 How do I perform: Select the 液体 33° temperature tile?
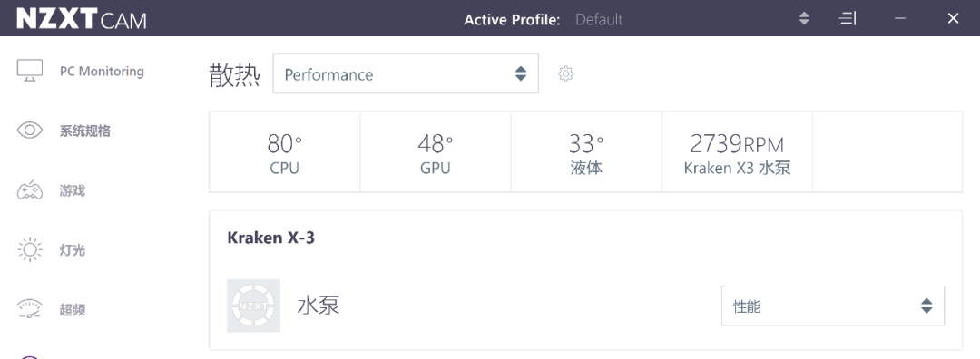tap(586, 151)
